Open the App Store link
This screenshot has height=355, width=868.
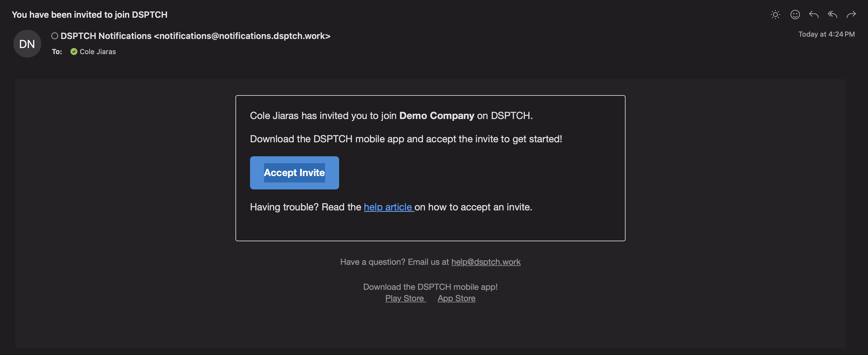pos(456,298)
